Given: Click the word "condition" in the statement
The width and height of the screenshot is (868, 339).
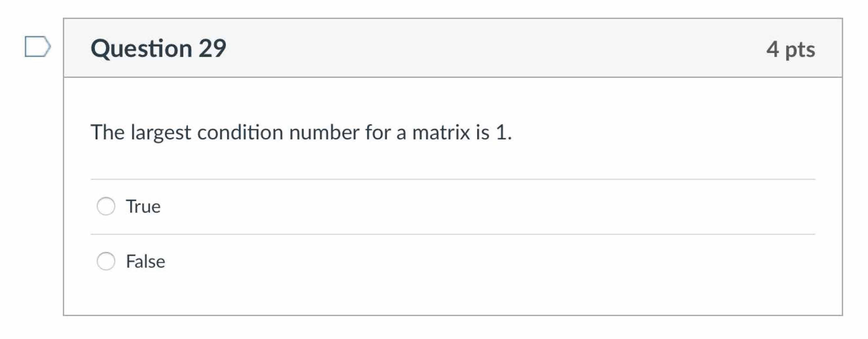Looking at the screenshot, I should pos(240,132).
